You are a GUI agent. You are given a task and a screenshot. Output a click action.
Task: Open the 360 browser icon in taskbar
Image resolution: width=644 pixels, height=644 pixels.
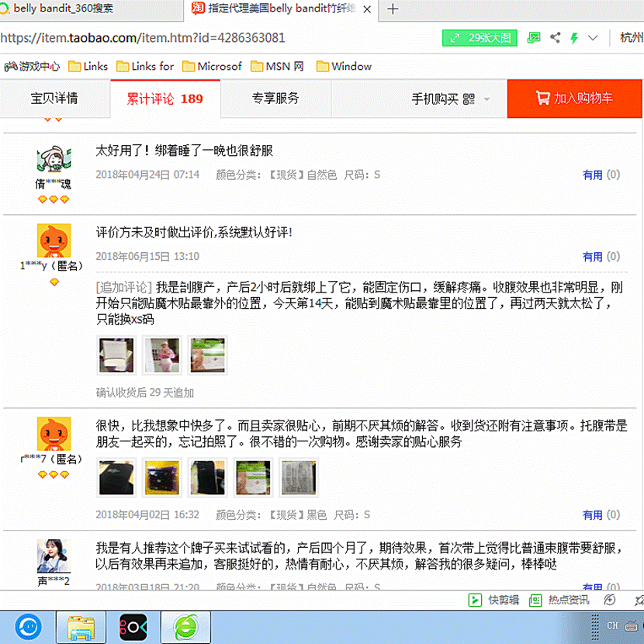coord(185,625)
